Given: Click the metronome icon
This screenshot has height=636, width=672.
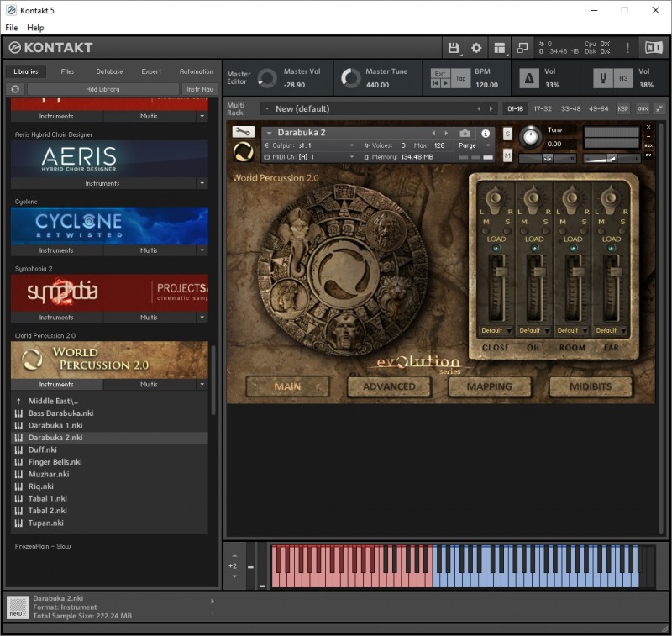Looking at the screenshot, I should coord(529,78).
